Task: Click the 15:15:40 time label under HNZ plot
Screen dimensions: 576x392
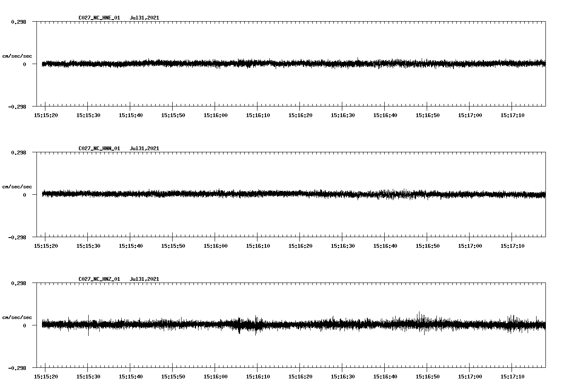Action: tap(131, 377)
